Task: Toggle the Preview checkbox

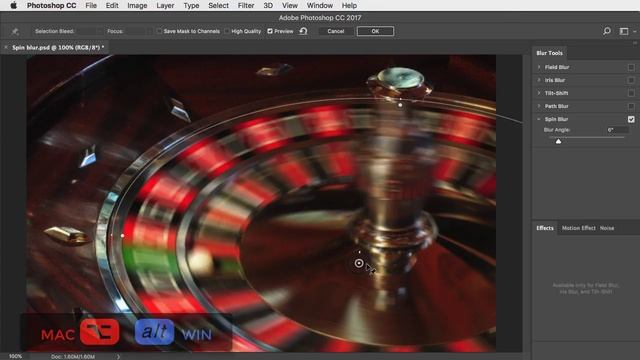Action: click(x=270, y=31)
